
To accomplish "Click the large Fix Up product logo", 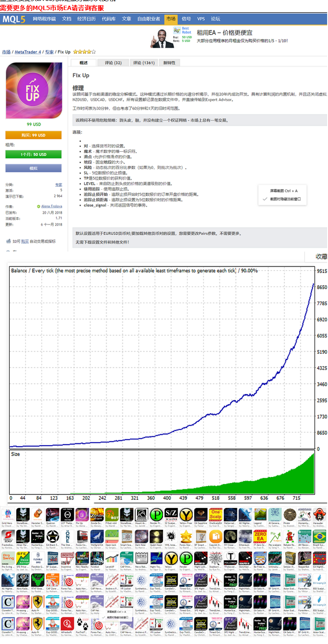I will pos(33,91).
